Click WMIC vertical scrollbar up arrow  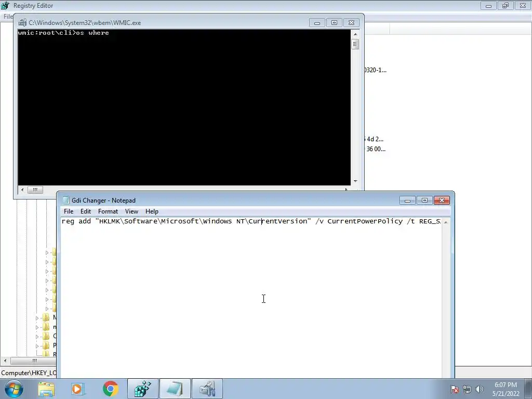(x=355, y=34)
